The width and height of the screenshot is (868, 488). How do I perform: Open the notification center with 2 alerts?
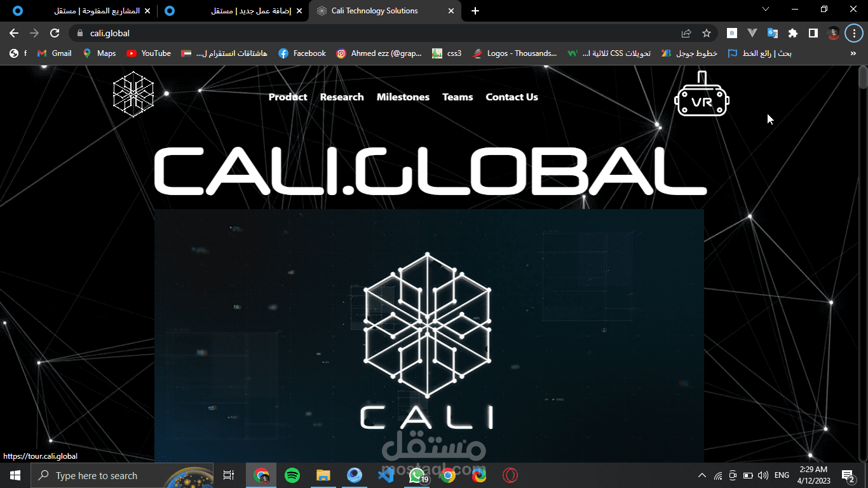848,475
